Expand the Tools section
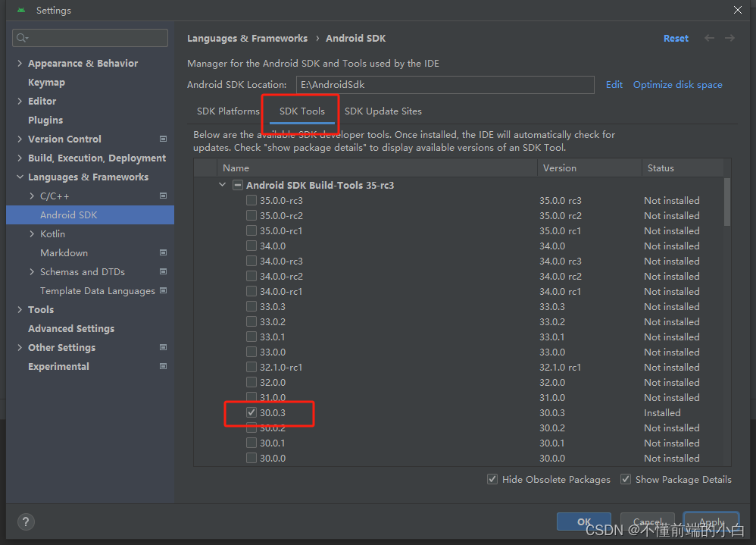756x545 pixels. (x=20, y=309)
